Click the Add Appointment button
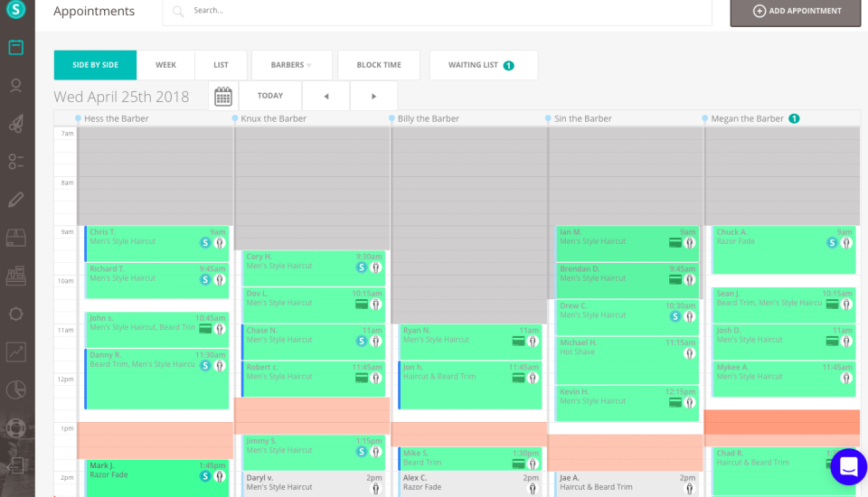Viewport: 868px width, 497px height. click(x=796, y=11)
